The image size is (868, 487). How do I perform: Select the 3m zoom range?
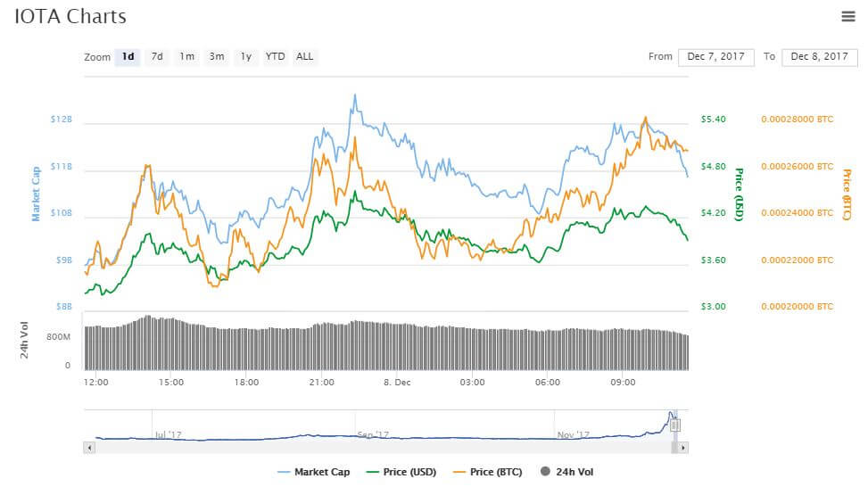pyautogui.click(x=217, y=56)
